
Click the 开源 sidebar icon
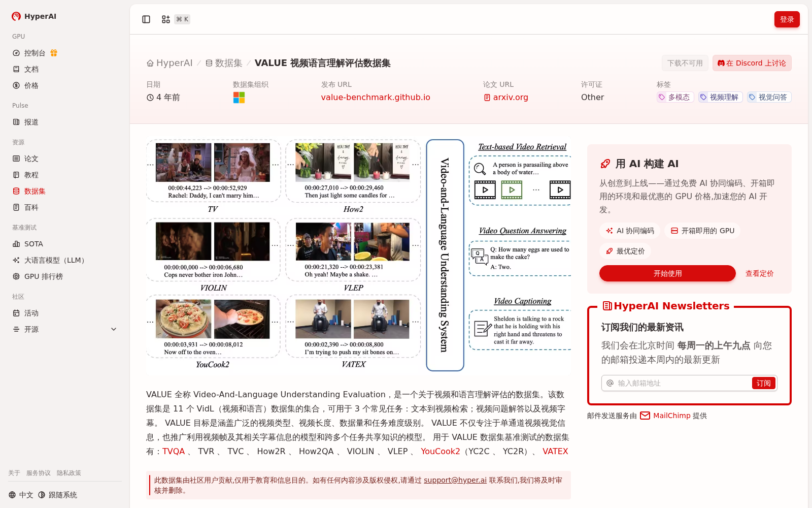coord(16,329)
